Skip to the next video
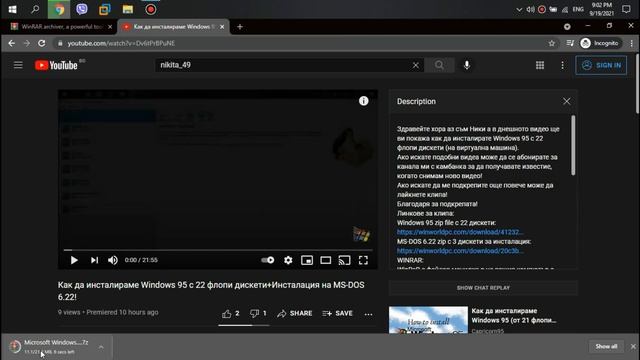This screenshot has width=640, height=360. click(94, 260)
